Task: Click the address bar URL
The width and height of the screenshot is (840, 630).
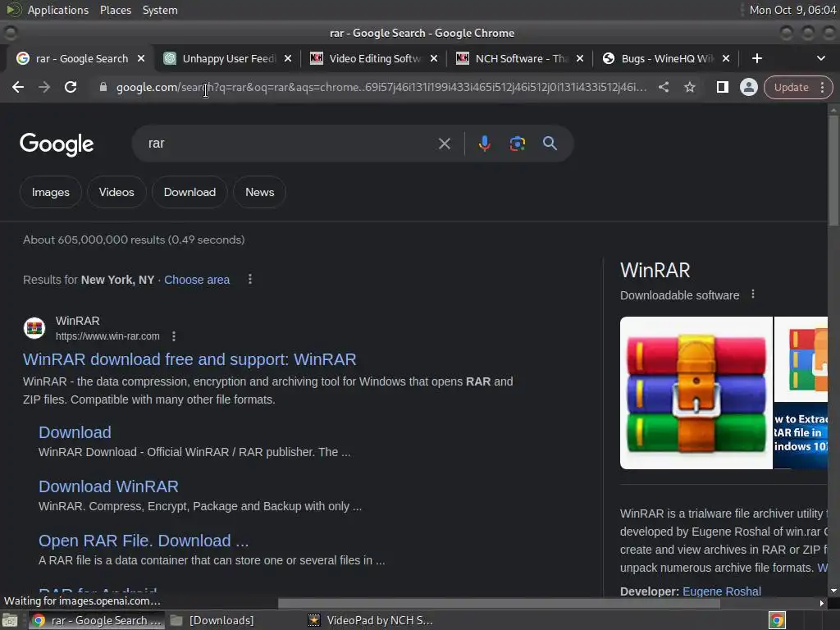Action: 381,87
